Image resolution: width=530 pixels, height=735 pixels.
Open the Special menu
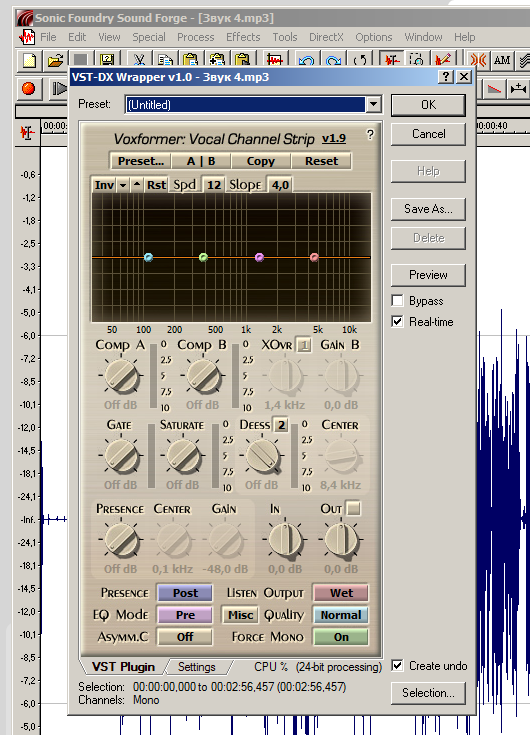(149, 37)
